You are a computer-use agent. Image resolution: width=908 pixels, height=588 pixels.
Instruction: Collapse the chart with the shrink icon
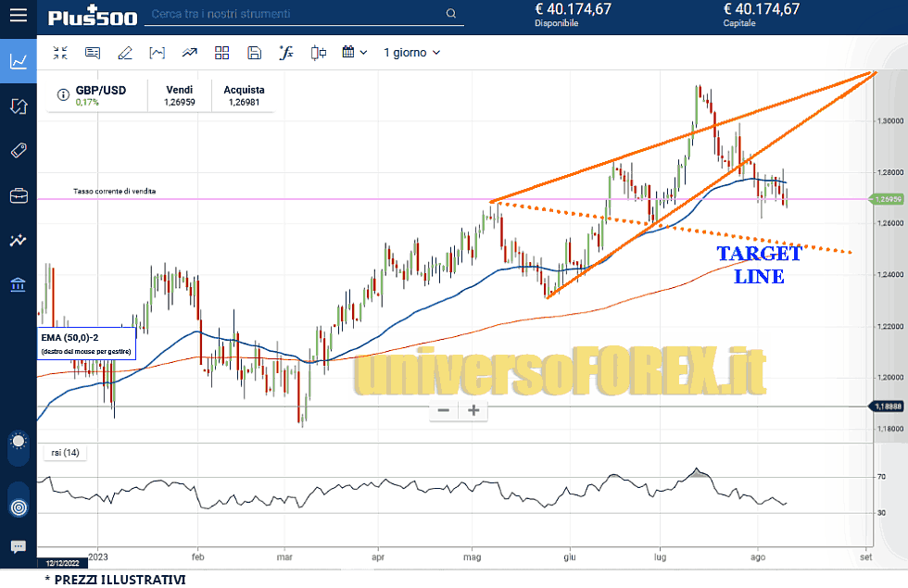pos(60,53)
